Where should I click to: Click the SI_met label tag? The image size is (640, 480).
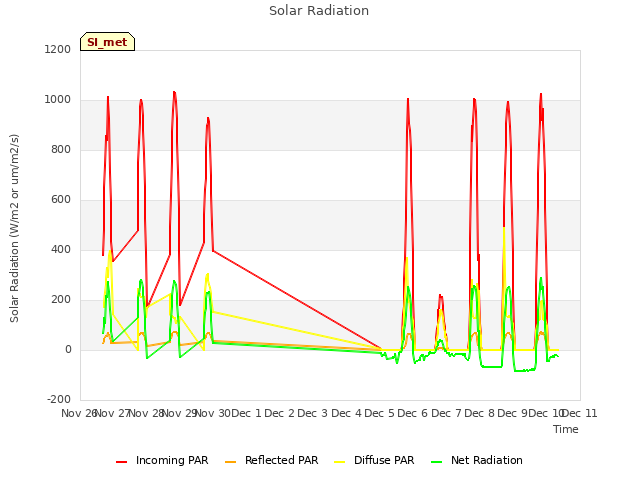(107, 42)
